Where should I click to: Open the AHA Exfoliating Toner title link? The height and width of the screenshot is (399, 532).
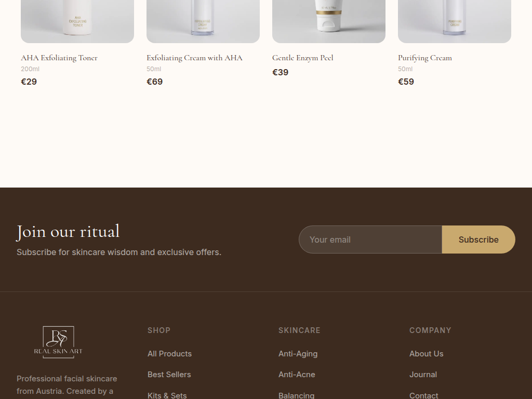[x=59, y=58]
